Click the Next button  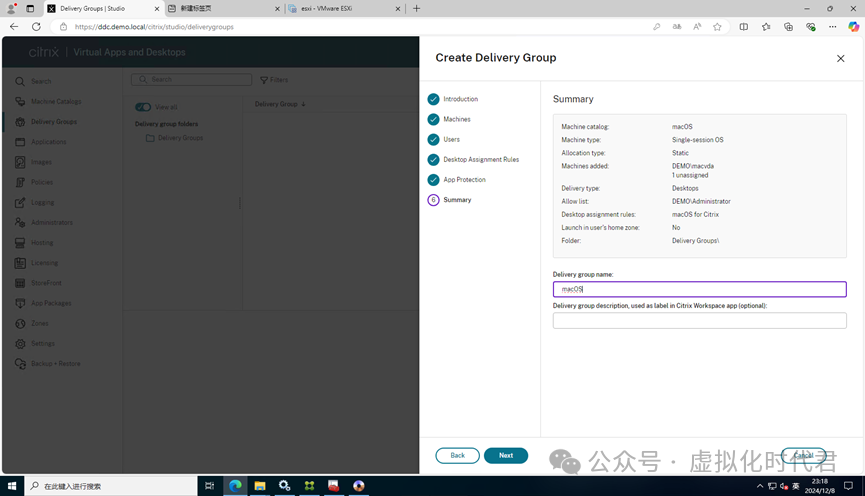pyautogui.click(x=506, y=456)
